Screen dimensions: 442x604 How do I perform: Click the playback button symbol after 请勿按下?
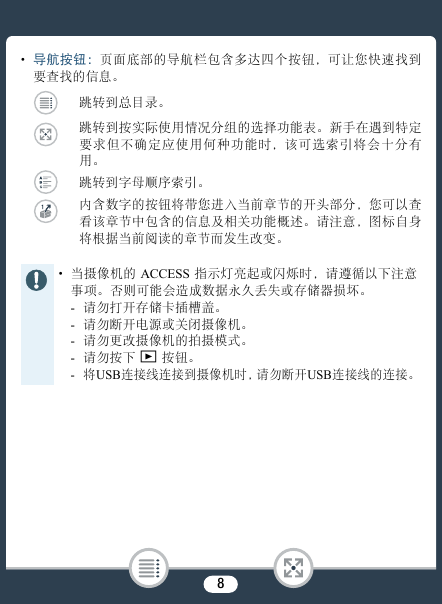pyautogui.click(x=148, y=357)
